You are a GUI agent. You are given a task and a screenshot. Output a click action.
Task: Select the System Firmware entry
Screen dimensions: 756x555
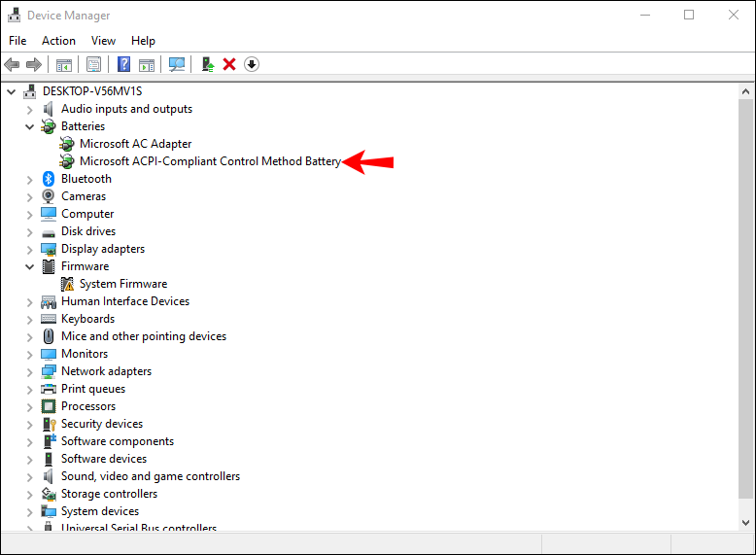[x=123, y=284]
